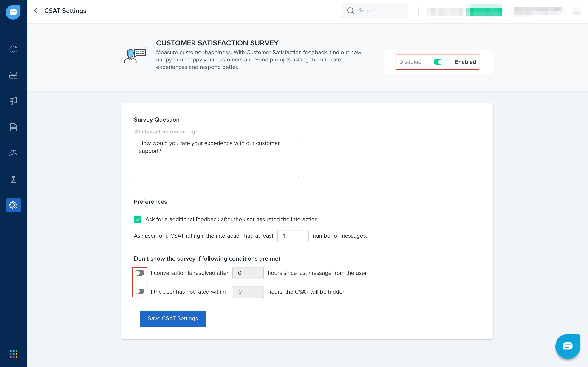Toggle the CSAT Disabled/Enabled switch
588x367 pixels.
coord(438,62)
